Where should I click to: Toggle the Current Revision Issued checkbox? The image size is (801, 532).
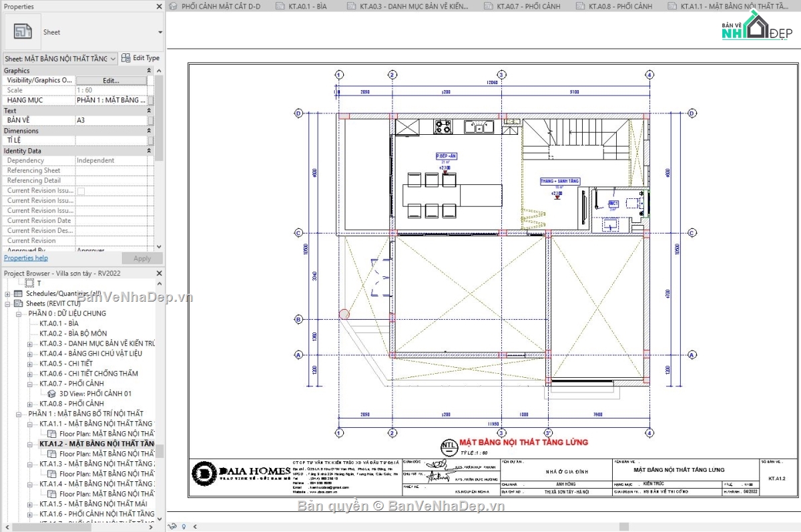click(81, 191)
